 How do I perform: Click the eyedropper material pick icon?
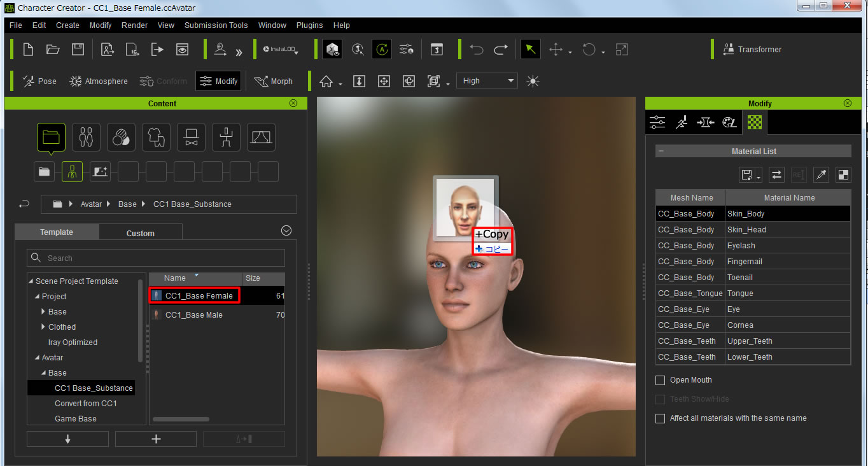[821, 175]
